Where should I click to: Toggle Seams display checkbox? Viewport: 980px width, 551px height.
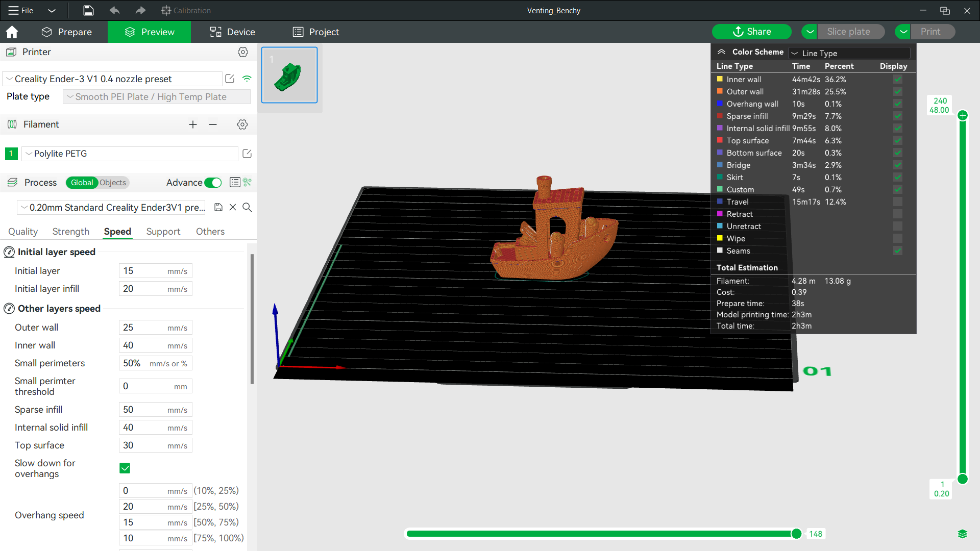pyautogui.click(x=898, y=251)
